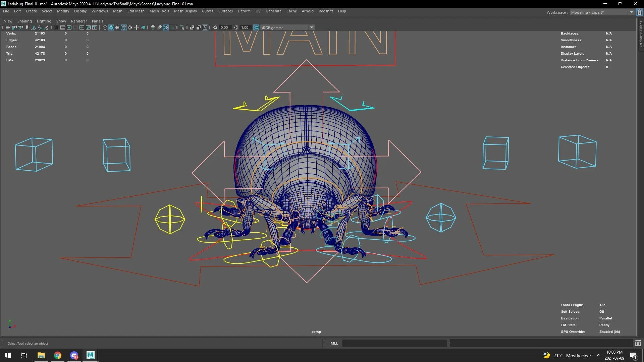
Task: Click the use all lights icon
Action: tap(137, 27)
